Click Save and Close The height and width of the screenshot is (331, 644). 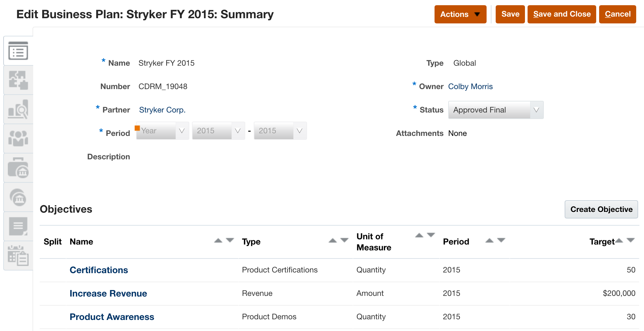[x=562, y=14]
